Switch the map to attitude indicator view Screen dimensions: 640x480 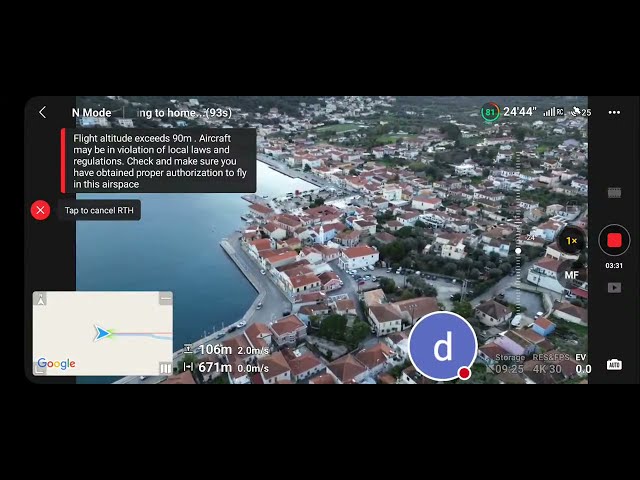165,368
